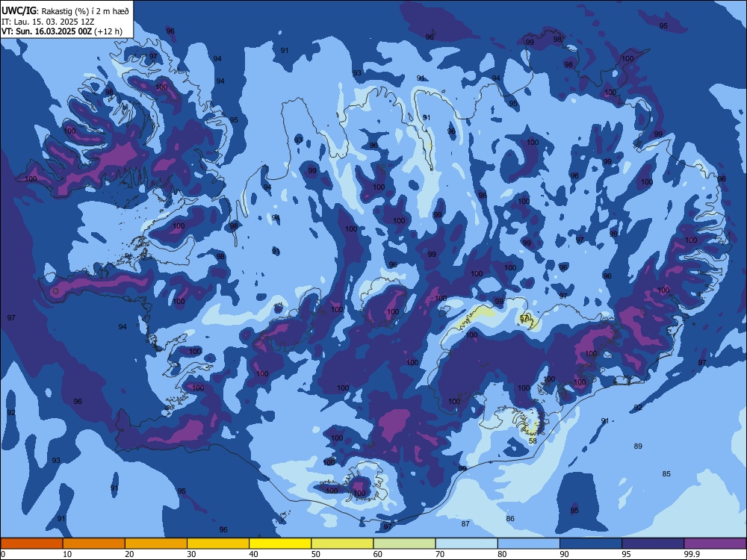Click the '89' humidity value on the map
Viewport: 747px width, 560px height.
[x=638, y=447]
